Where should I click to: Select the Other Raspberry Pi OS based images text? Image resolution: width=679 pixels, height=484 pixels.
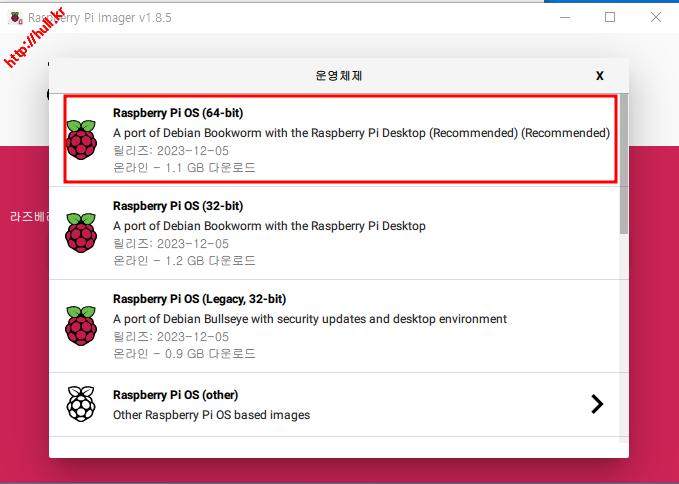[x=211, y=415]
